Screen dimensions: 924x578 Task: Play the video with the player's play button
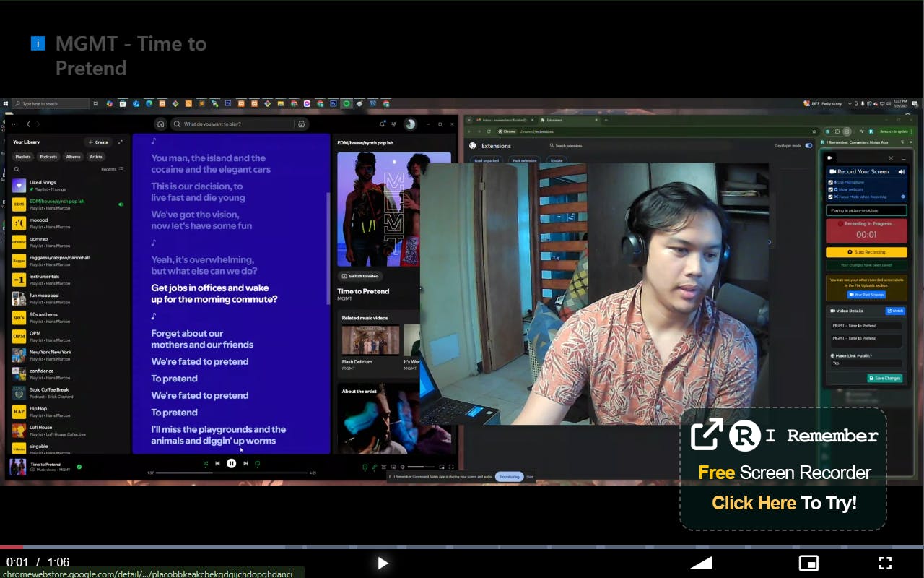(383, 563)
